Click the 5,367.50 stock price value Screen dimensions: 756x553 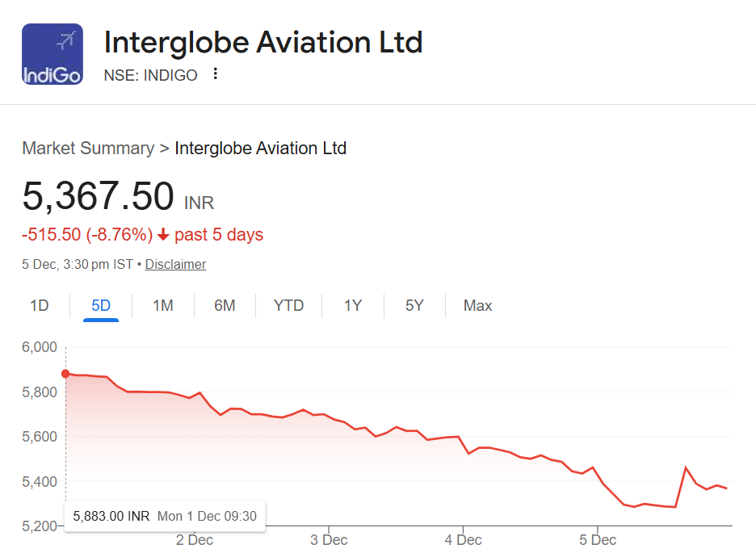[98, 196]
